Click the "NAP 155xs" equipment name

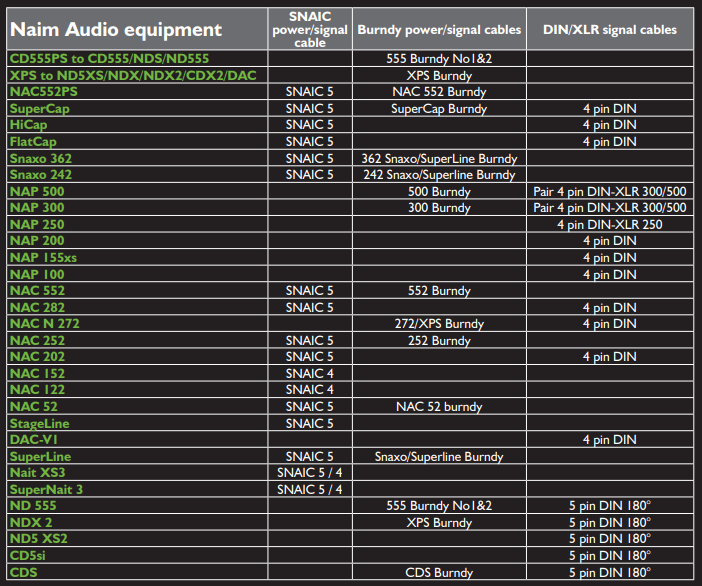43,257
